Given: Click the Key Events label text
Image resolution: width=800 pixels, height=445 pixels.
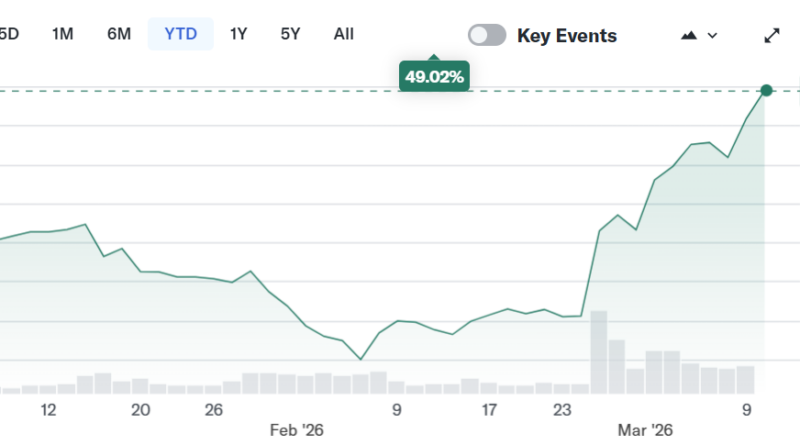Looking at the screenshot, I should click(566, 36).
